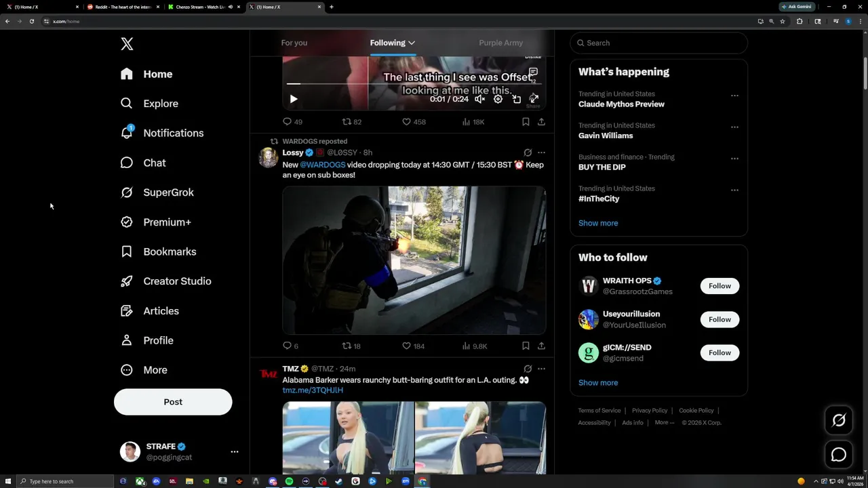Open options for Gavin Williams trend

tap(734, 127)
